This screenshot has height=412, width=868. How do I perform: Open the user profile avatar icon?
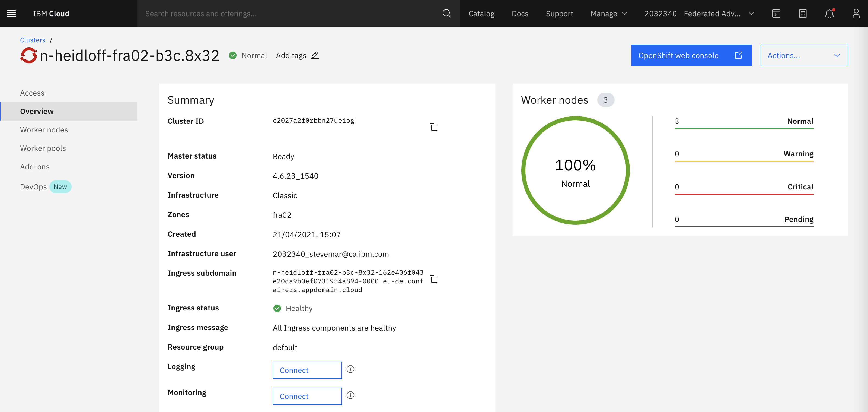point(856,14)
